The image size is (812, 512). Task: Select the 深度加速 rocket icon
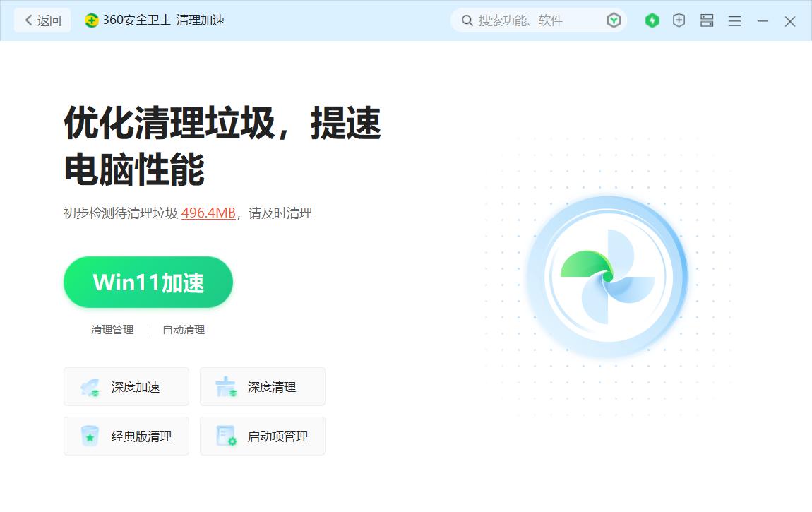tap(88, 386)
